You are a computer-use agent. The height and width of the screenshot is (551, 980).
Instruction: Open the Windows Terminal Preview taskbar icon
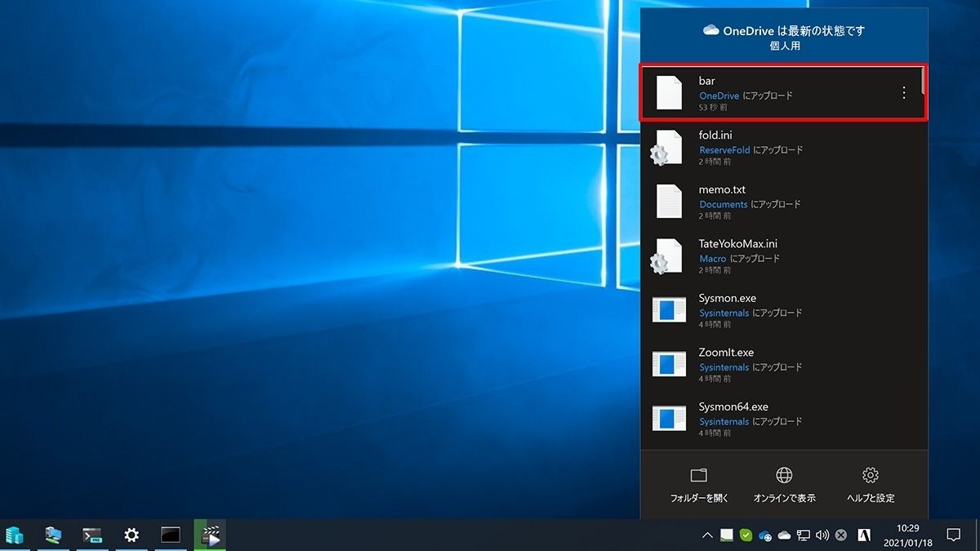[92, 535]
